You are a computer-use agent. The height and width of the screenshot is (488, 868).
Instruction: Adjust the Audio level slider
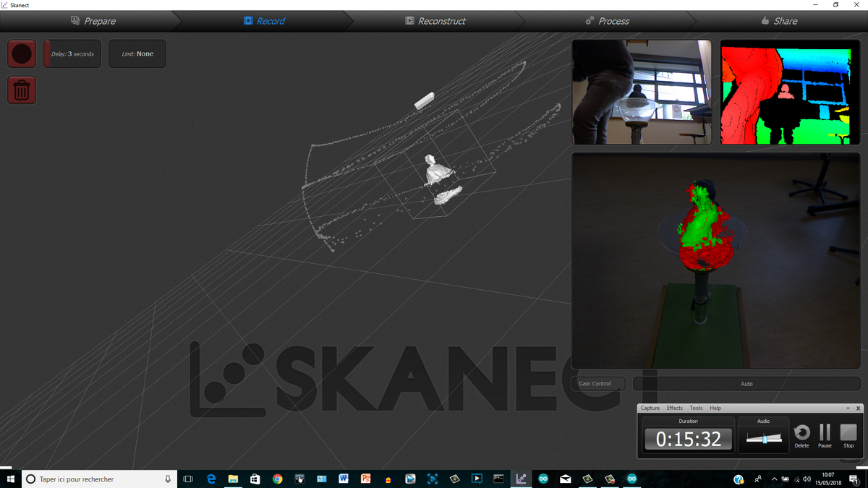click(x=763, y=438)
